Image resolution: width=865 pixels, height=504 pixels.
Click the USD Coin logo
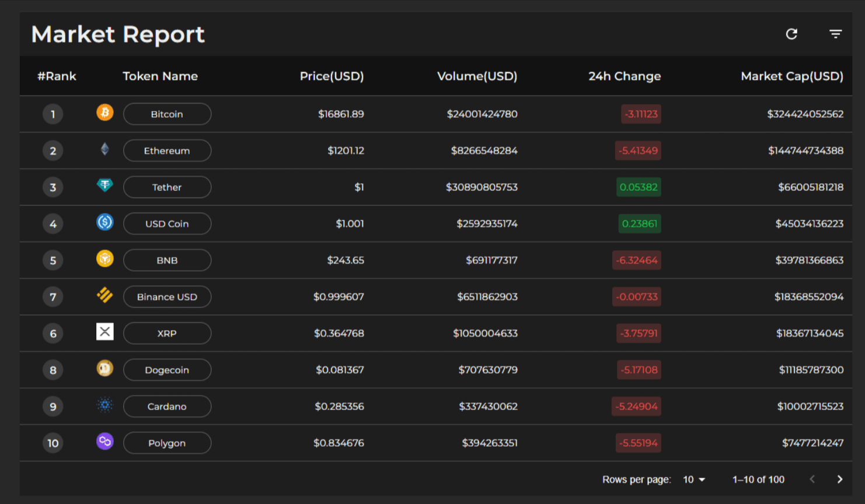tap(105, 222)
